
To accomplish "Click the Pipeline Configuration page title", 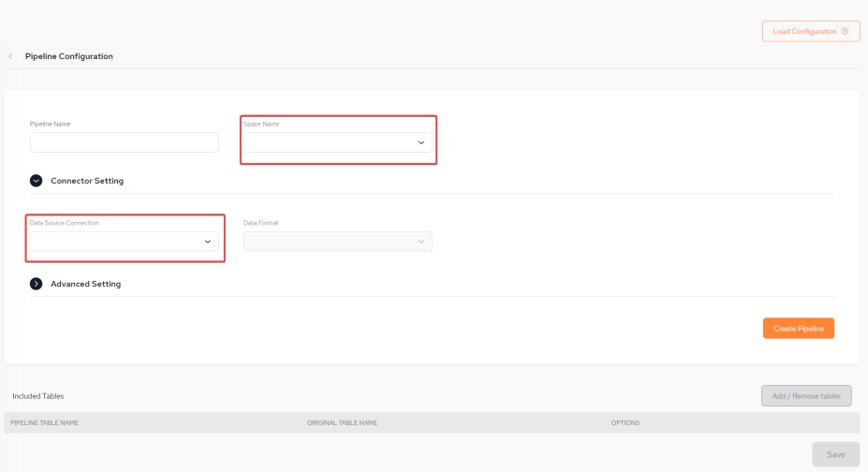I will (x=69, y=56).
